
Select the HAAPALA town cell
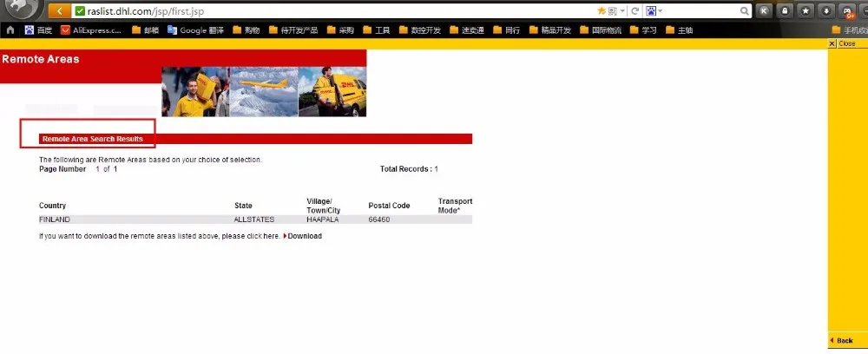pos(323,220)
